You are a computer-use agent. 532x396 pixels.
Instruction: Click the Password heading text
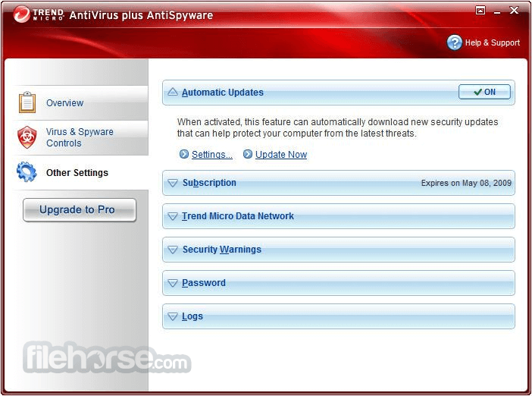[204, 282]
